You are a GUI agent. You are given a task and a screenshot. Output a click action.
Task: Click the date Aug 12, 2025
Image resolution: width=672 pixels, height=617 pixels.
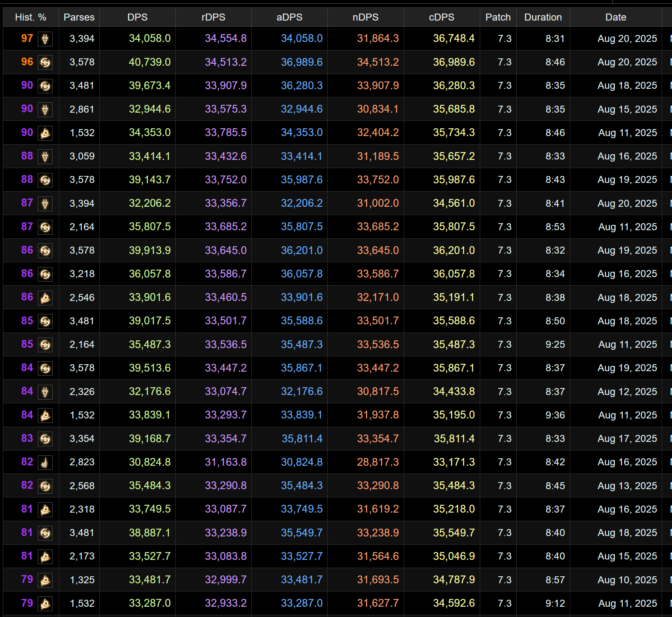627,392
